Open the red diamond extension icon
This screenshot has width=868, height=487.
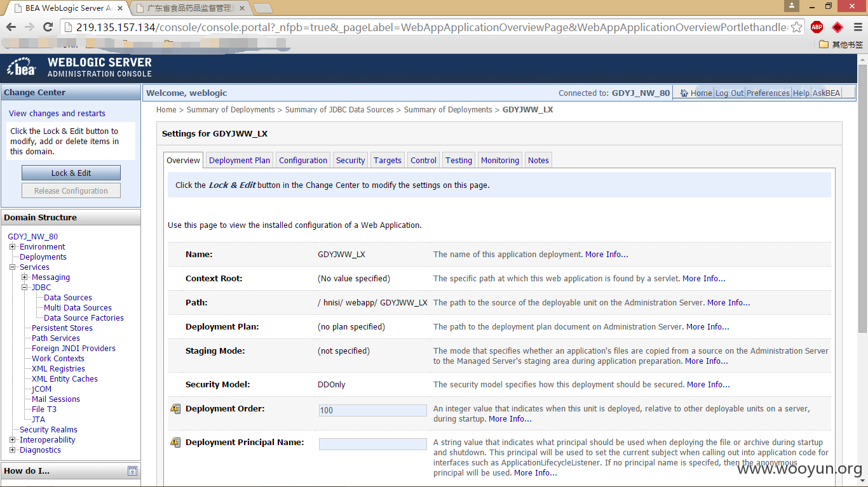click(837, 27)
